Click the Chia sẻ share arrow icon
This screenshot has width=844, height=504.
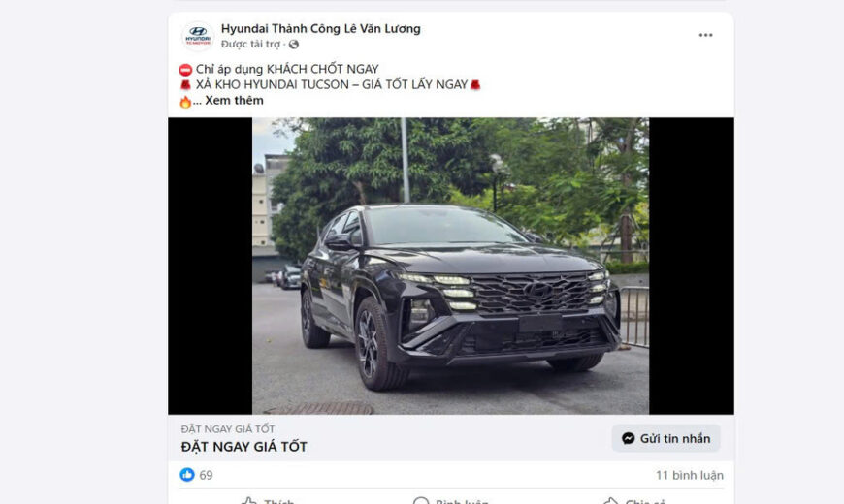610,501
